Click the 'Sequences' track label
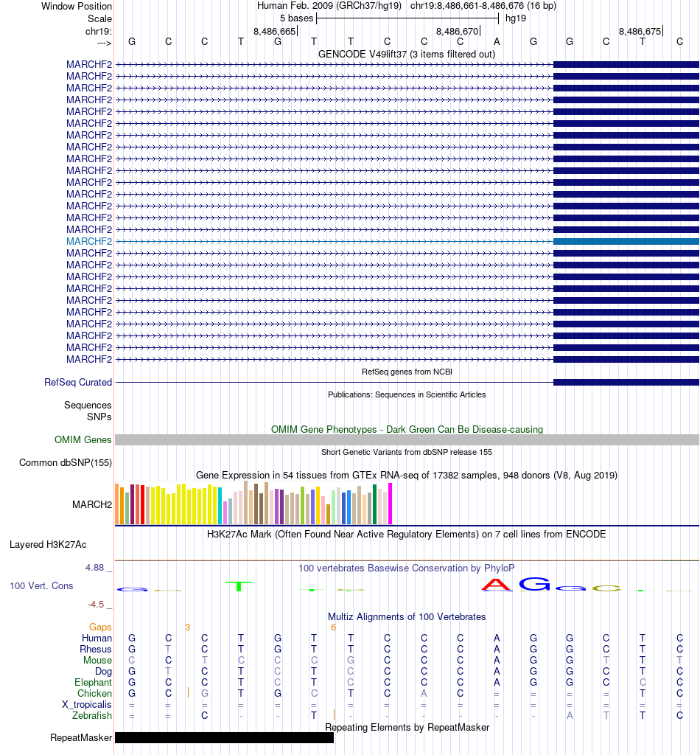This screenshot has height=755, width=700. pos(88,406)
